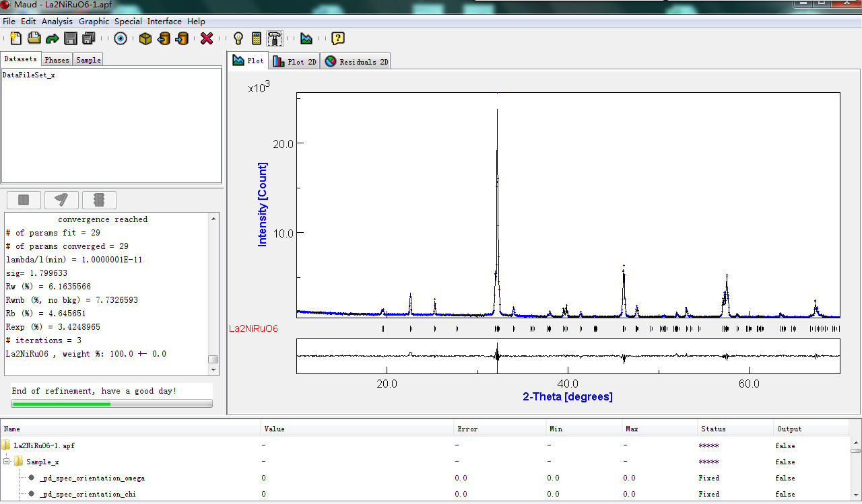Open the Special menu

tap(128, 21)
